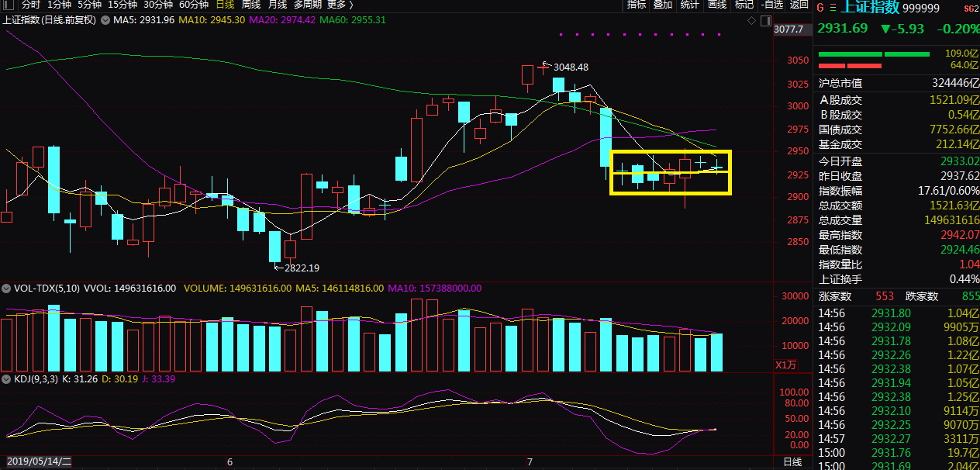The width and height of the screenshot is (980, 470).
Task: Open the list icon next to G
Action: click(x=833, y=8)
